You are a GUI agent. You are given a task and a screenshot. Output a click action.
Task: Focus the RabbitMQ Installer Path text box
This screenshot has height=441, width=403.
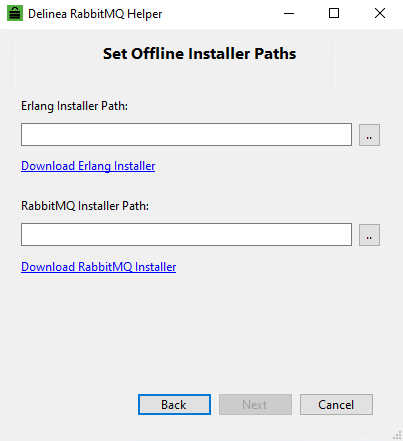[186, 235]
